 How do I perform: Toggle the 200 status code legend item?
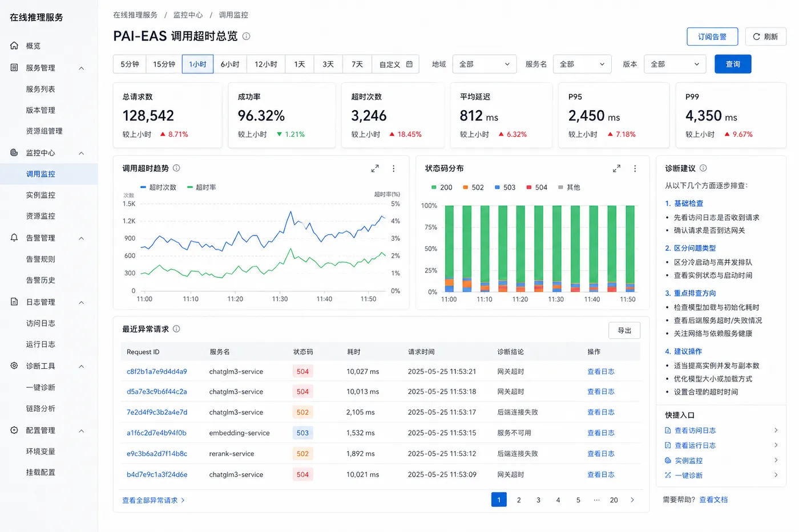(x=442, y=188)
